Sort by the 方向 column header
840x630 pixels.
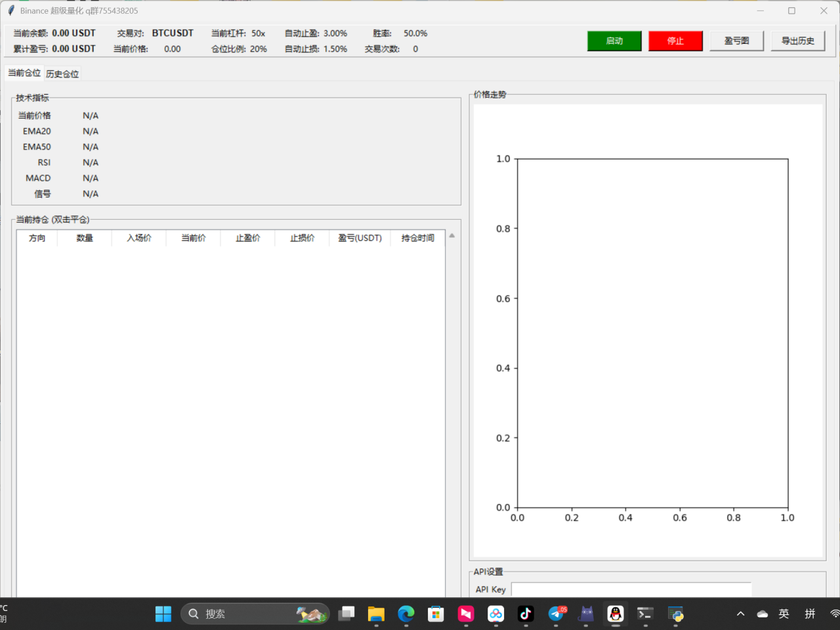(x=37, y=238)
